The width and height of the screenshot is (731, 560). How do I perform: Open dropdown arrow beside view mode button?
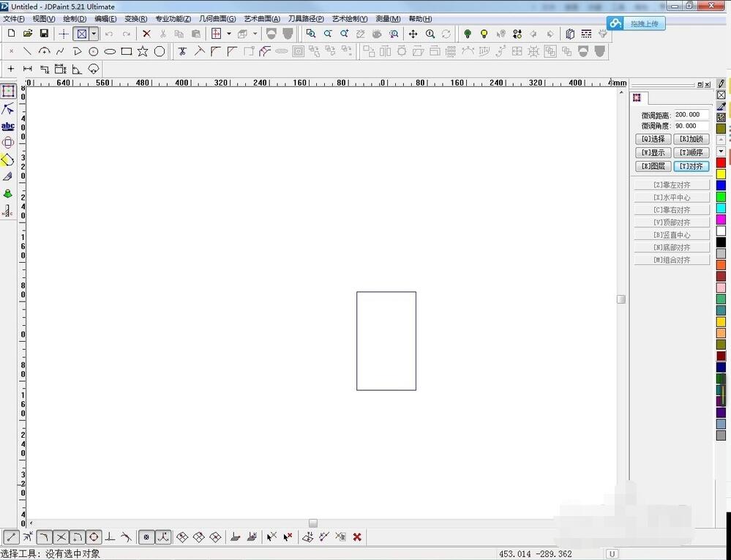click(x=94, y=34)
